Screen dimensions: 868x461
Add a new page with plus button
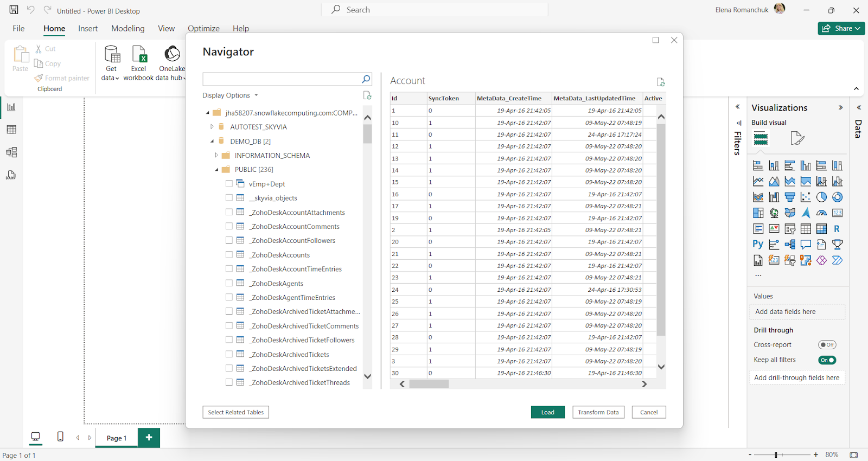(x=149, y=437)
